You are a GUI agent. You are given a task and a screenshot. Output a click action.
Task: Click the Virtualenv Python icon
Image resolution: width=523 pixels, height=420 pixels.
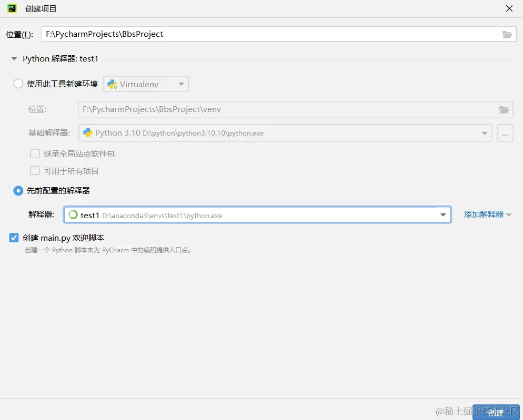pyautogui.click(x=113, y=84)
